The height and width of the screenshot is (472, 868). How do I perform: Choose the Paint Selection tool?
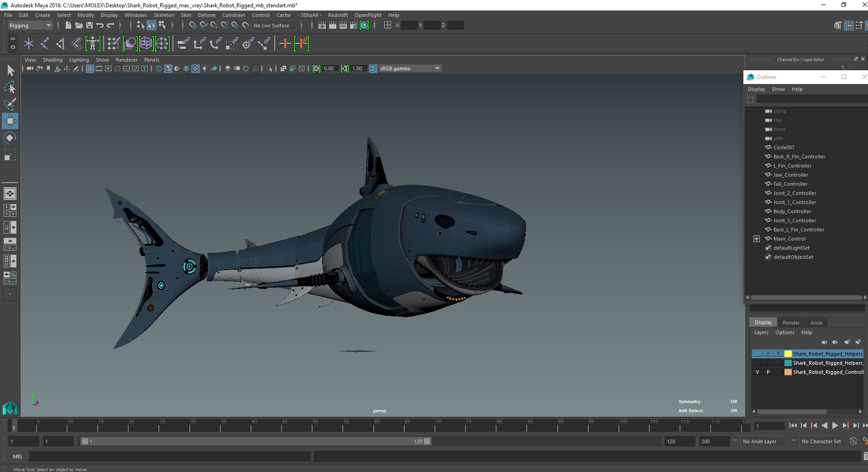click(10, 104)
